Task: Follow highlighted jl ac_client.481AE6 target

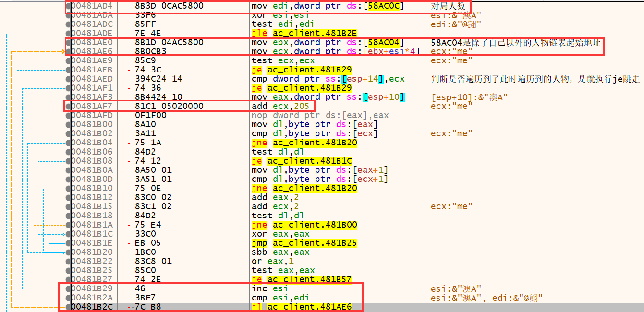Action: point(312,307)
